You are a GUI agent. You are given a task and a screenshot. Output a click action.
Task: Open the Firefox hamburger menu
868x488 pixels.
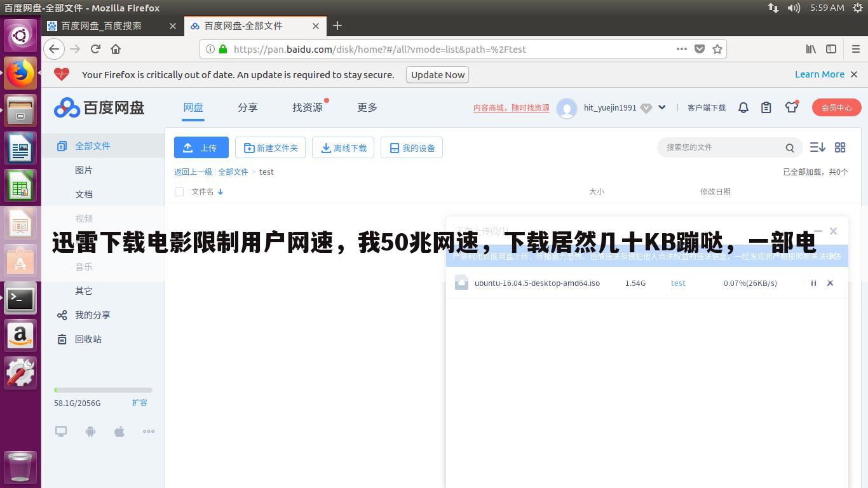[x=855, y=49]
